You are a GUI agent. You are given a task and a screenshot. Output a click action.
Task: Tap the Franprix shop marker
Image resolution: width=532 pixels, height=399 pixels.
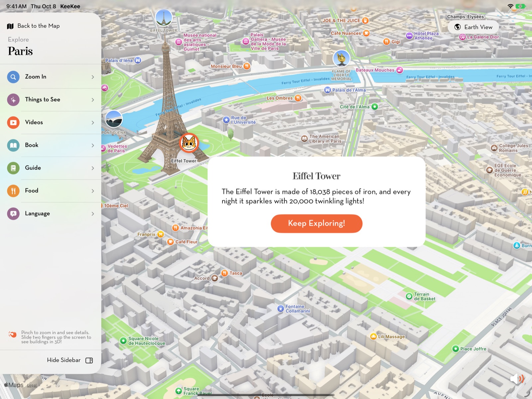[161, 234]
